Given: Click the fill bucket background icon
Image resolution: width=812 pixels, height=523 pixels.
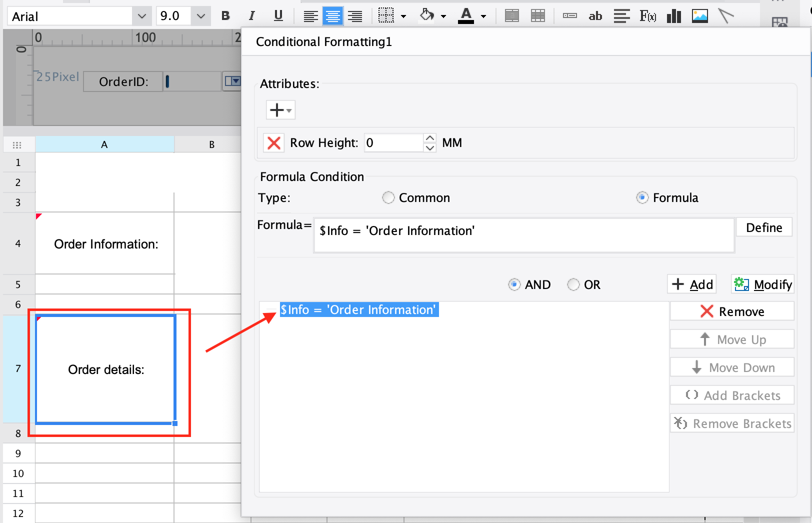Looking at the screenshot, I should click(427, 16).
